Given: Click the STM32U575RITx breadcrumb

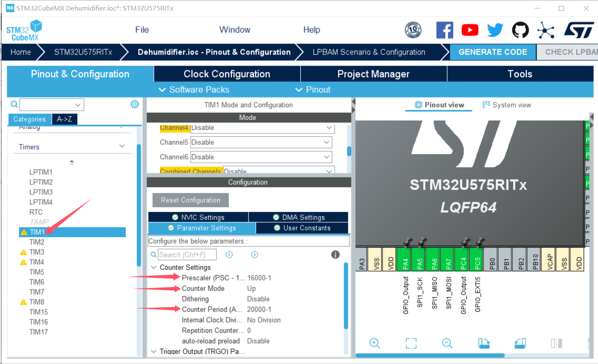Looking at the screenshot, I should tap(83, 52).
